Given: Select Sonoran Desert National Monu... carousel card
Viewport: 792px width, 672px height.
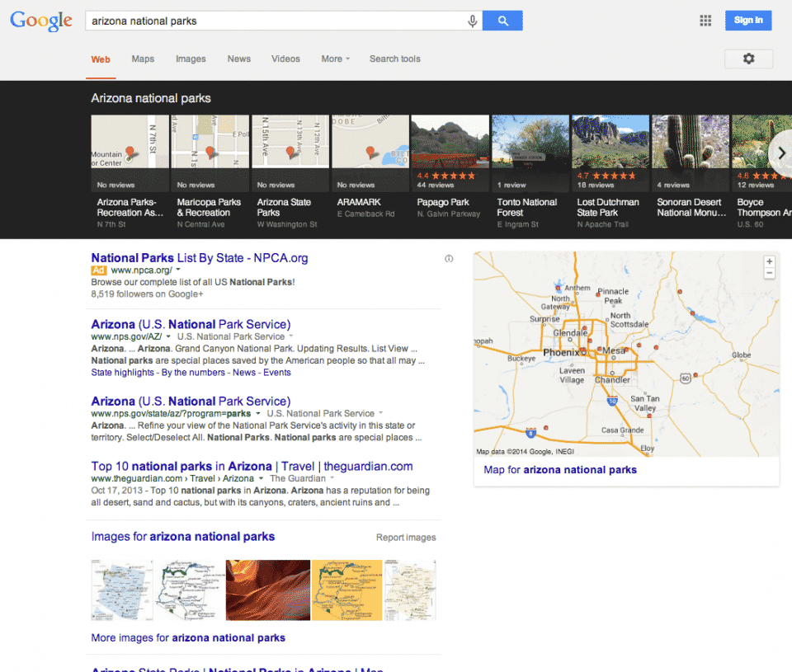Looking at the screenshot, I should pyautogui.click(x=691, y=167).
